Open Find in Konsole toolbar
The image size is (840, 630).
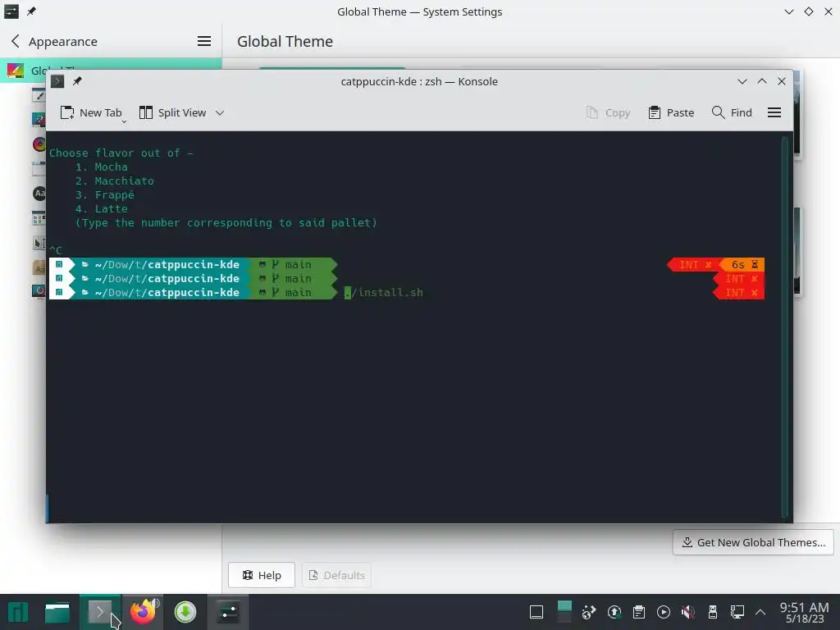[732, 112]
